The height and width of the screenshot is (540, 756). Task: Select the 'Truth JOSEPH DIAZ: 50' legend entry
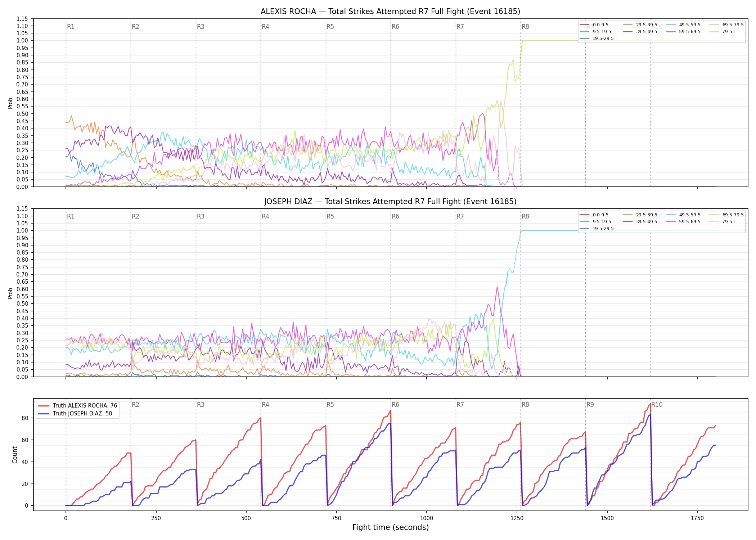pyautogui.click(x=75, y=413)
